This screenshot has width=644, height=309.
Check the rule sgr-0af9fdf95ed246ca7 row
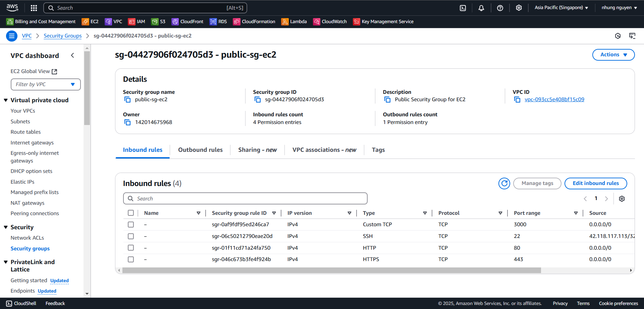pyautogui.click(x=131, y=225)
